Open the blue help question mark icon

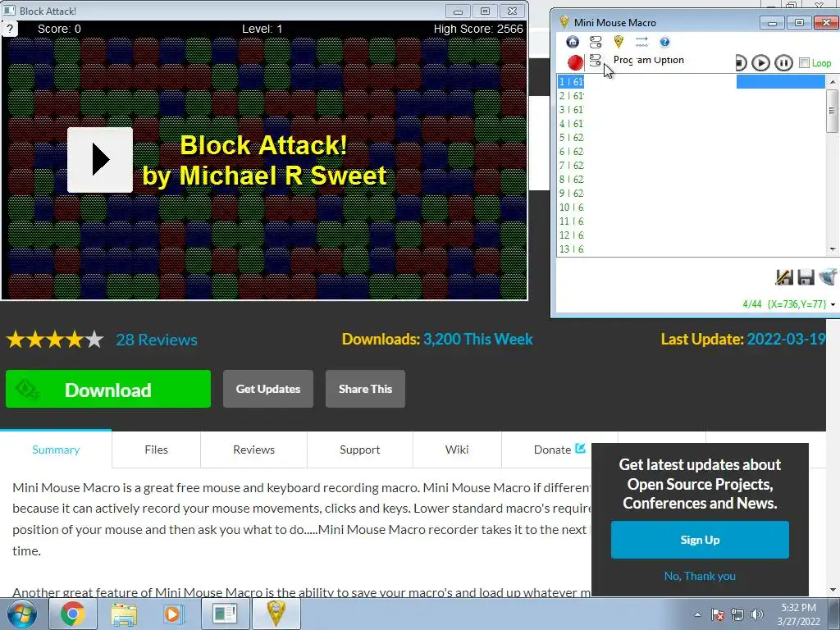(x=664, y=42)
